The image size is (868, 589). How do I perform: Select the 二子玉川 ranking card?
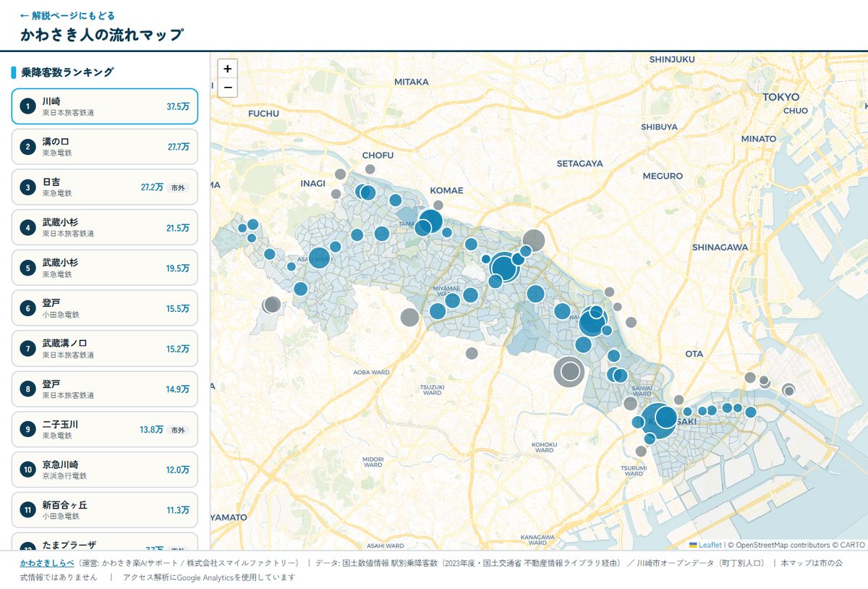click(x=105, y=430)
